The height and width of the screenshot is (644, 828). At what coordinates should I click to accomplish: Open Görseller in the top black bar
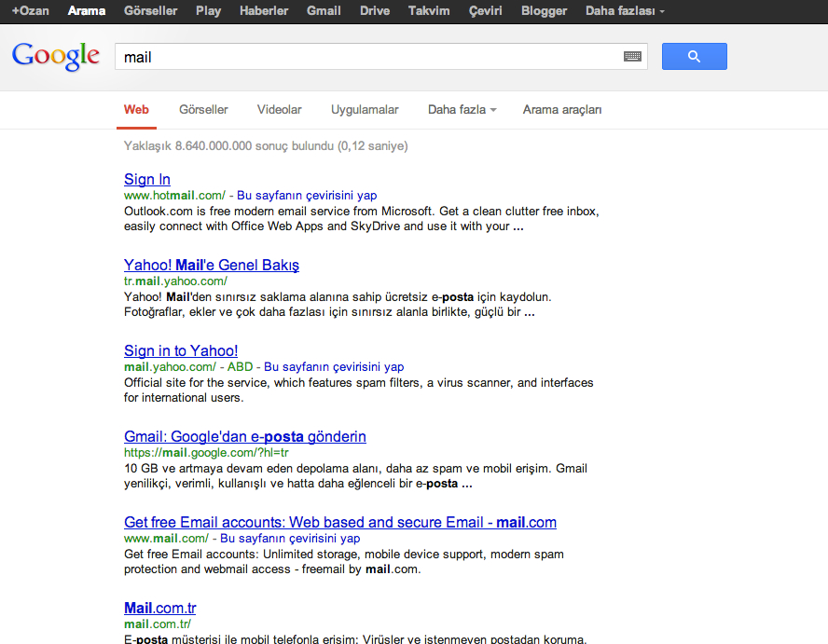(150, 10)
